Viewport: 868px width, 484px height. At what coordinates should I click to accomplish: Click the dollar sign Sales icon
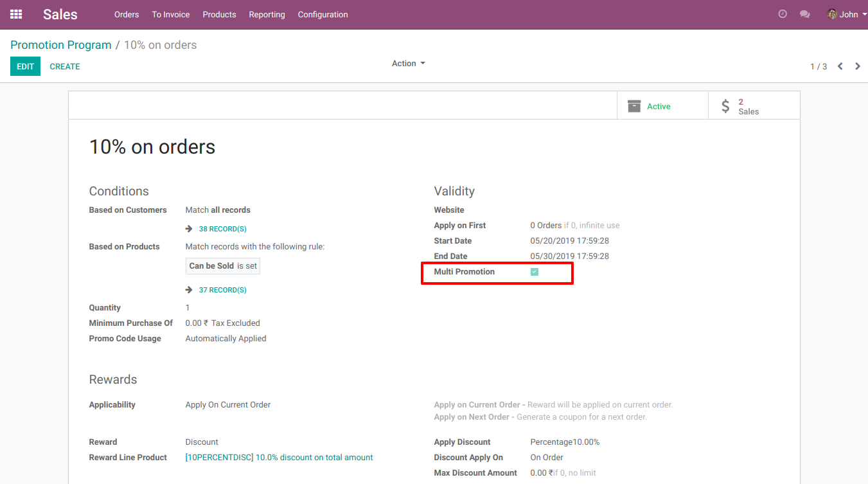click(725, 106)
